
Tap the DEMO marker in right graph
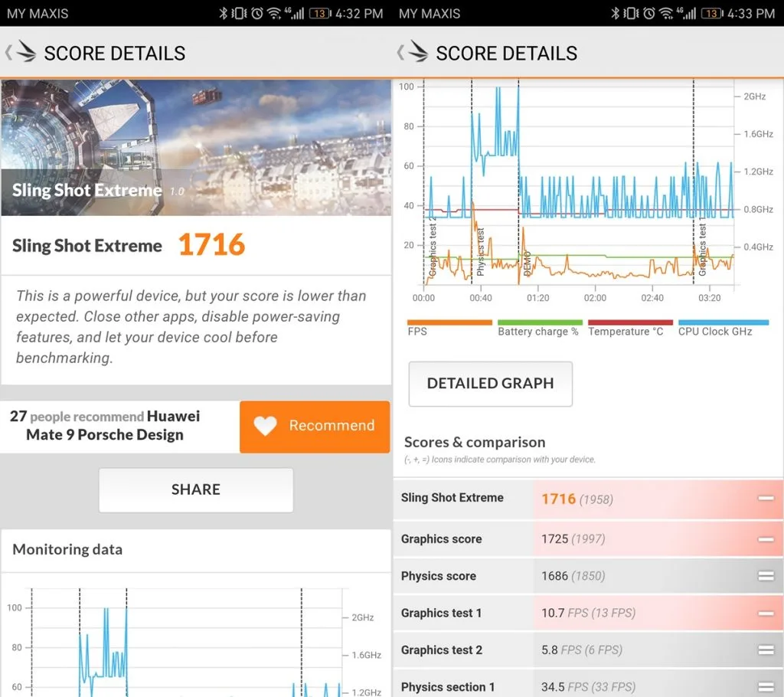[527, 263]
